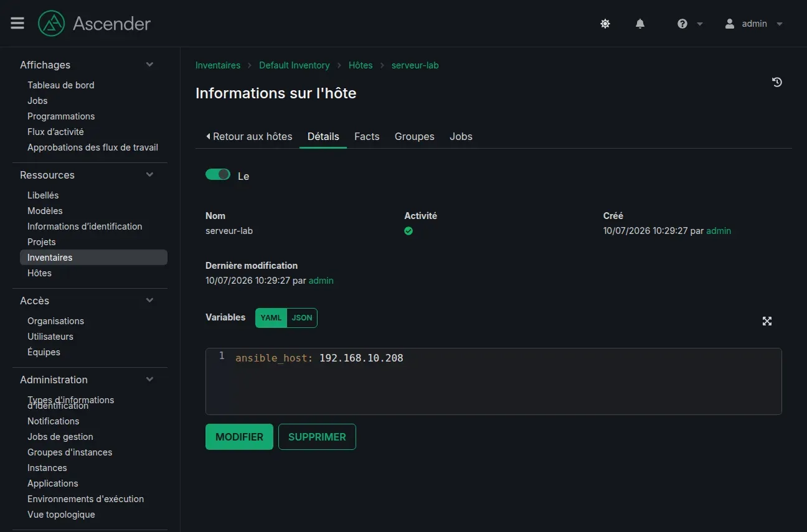The height and width of the screenshot is (532, 807).
Task: Open Approbations des flux de travail
Action: 93,147
